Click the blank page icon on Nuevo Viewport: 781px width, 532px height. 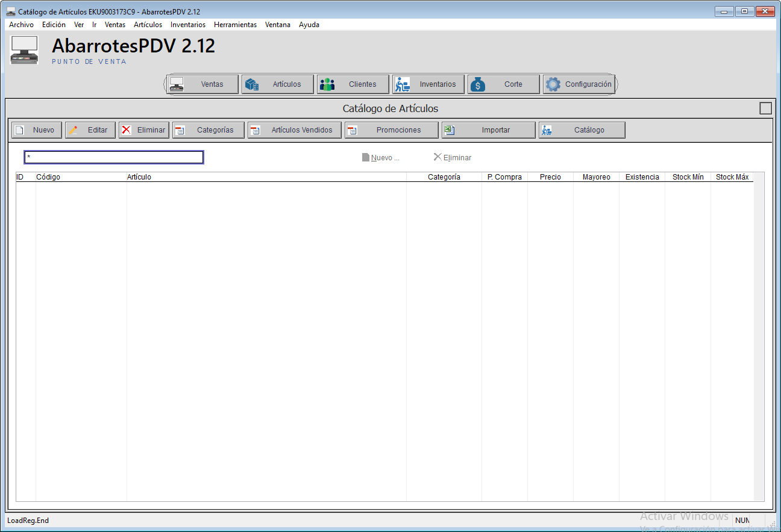click(19, 130)
